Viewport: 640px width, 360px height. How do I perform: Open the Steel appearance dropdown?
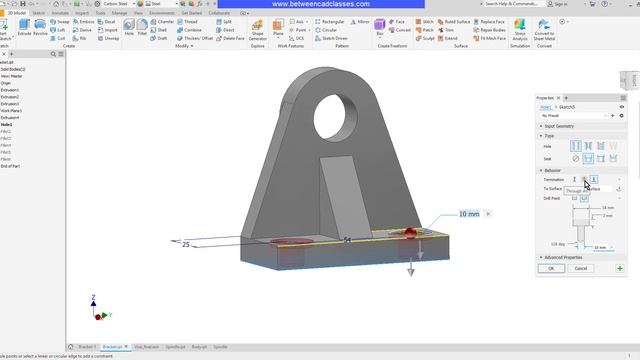pos(162,4)
